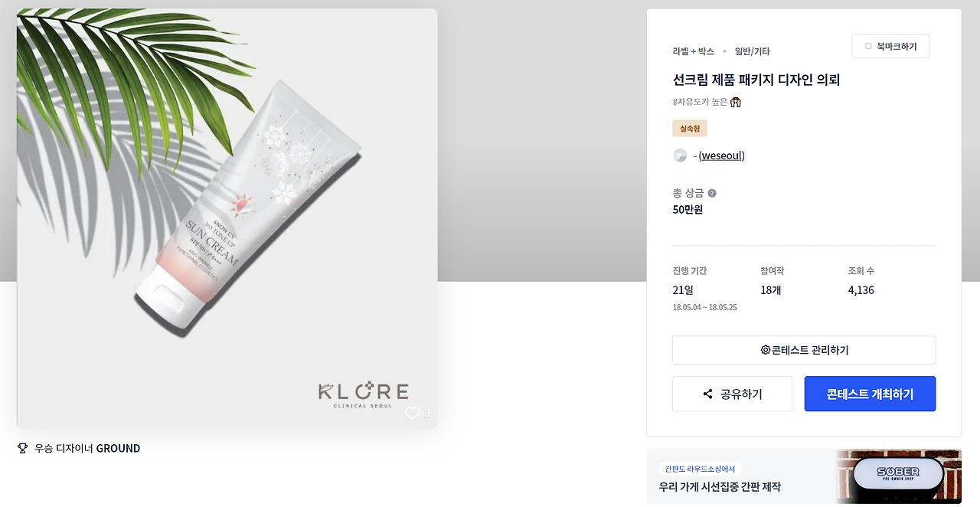Image resolution: width=980 pixels, height=507 pixels.
Task: Click the 실속형 tag badge
Action: 690,129
